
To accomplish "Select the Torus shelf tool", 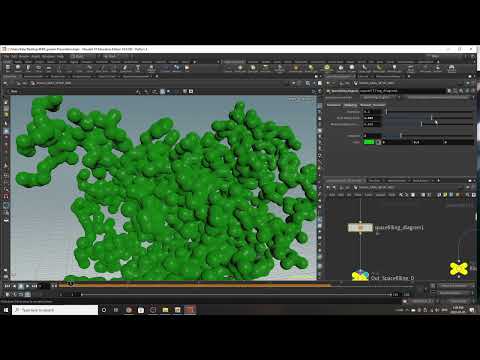I will coord(39,68).
